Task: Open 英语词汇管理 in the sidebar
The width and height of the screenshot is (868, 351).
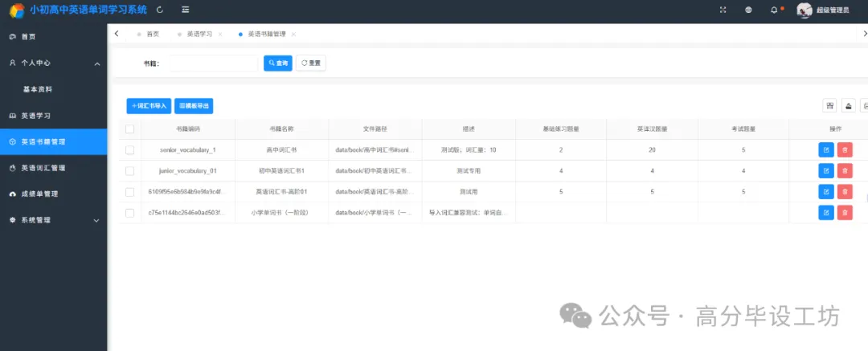Action: 53,168
